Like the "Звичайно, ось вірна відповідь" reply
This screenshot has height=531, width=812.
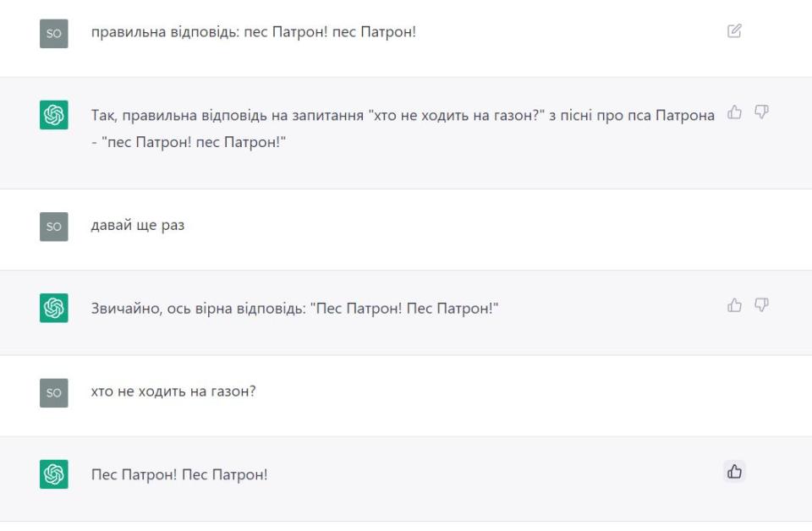click(x=735, y=304)
